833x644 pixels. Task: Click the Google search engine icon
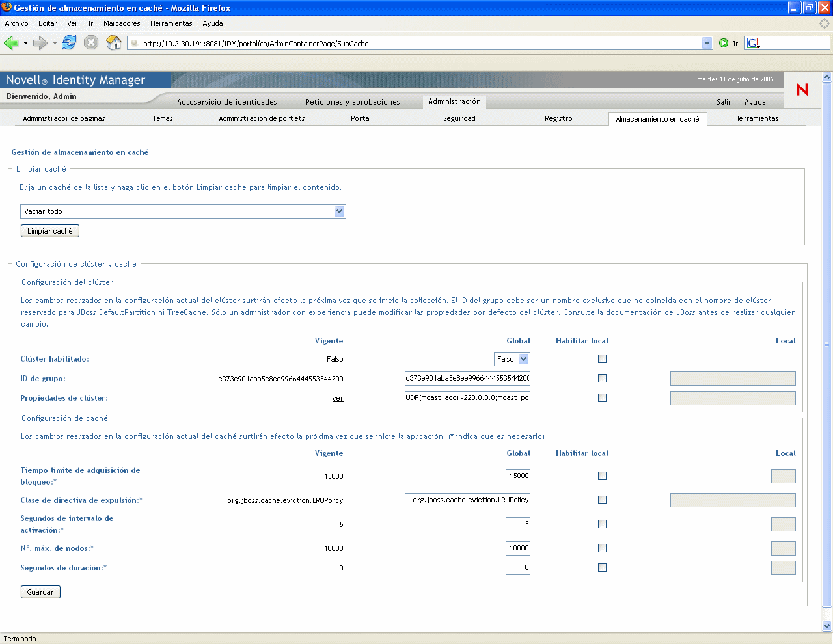pyautogui.click(x=753, y=44)
